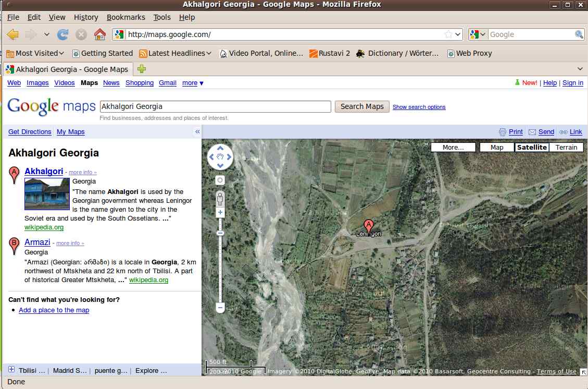Click the Sign in link
The height and width of the screenshot is (389, 588).
(572, 83)
